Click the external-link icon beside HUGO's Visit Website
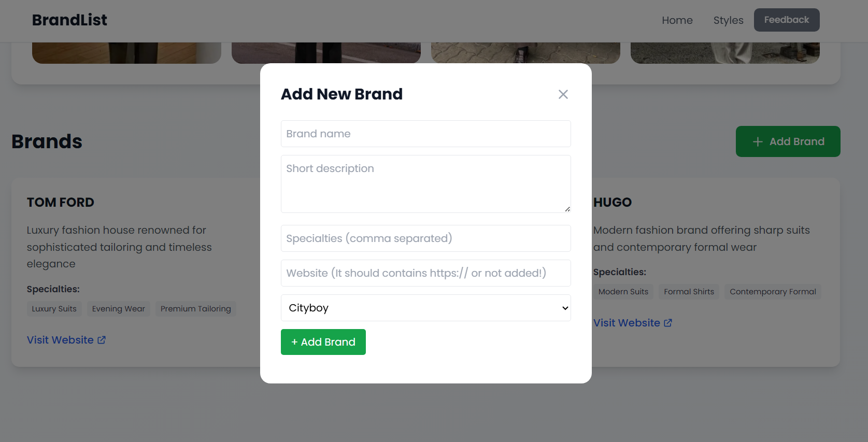Viewport: 868px width, 442px height. pos(668,322)
